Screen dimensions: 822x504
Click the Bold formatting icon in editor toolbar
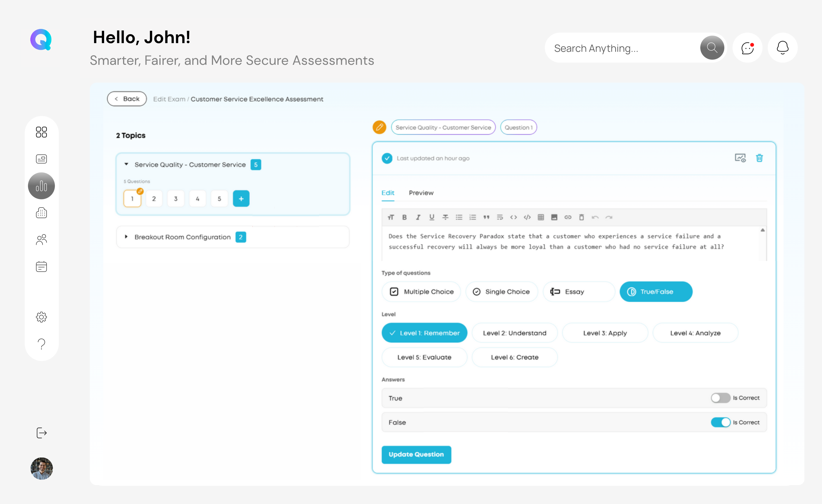click(x=404, y=217)
